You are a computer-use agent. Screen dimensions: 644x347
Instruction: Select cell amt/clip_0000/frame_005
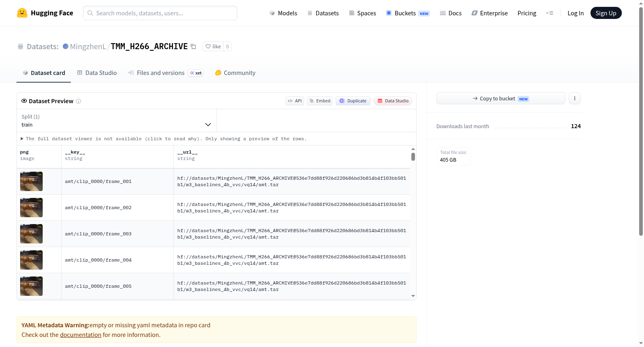click(118, 286)
